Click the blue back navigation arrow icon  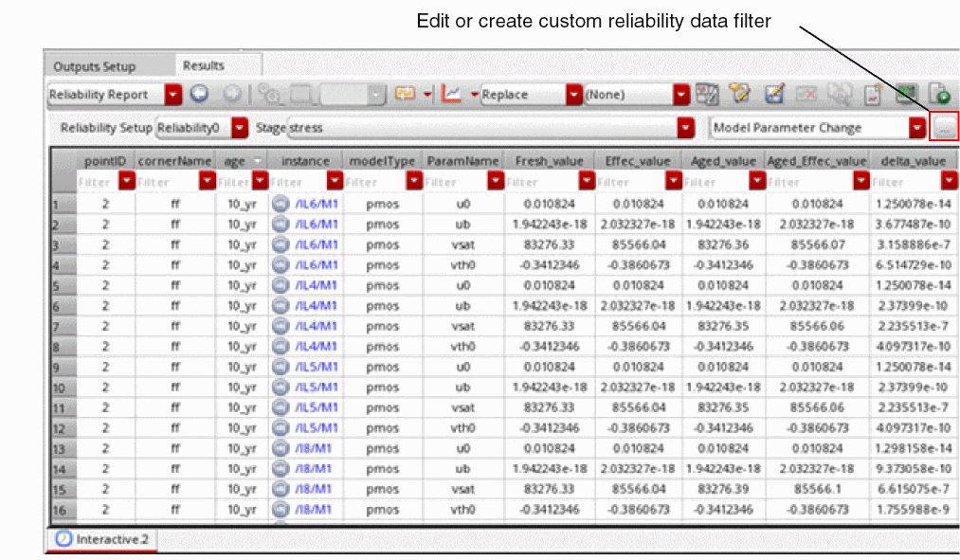(199, 95)
